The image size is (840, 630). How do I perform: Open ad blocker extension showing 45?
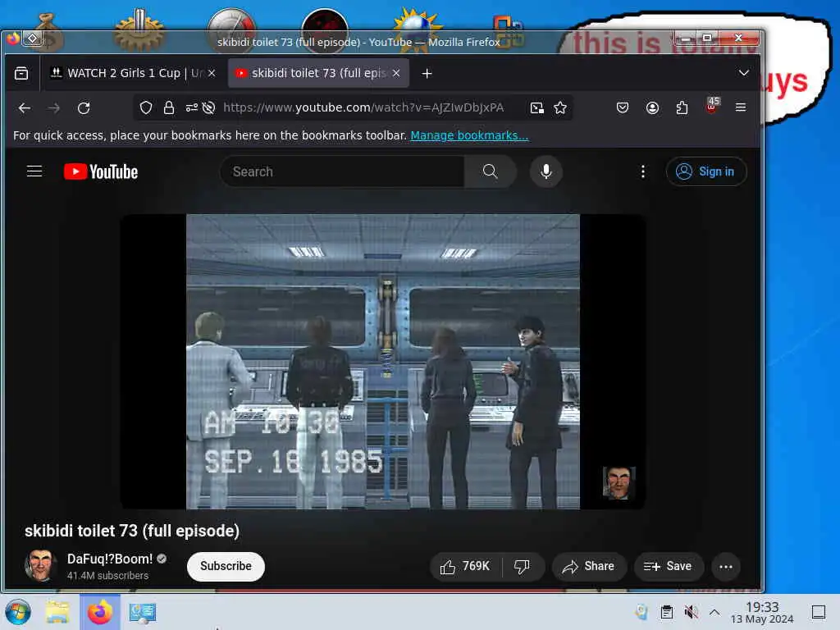(x=711, y=106)
